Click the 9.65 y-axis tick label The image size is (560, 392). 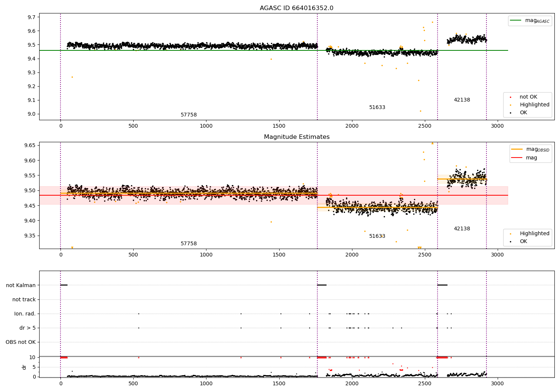tap(30, 146)
